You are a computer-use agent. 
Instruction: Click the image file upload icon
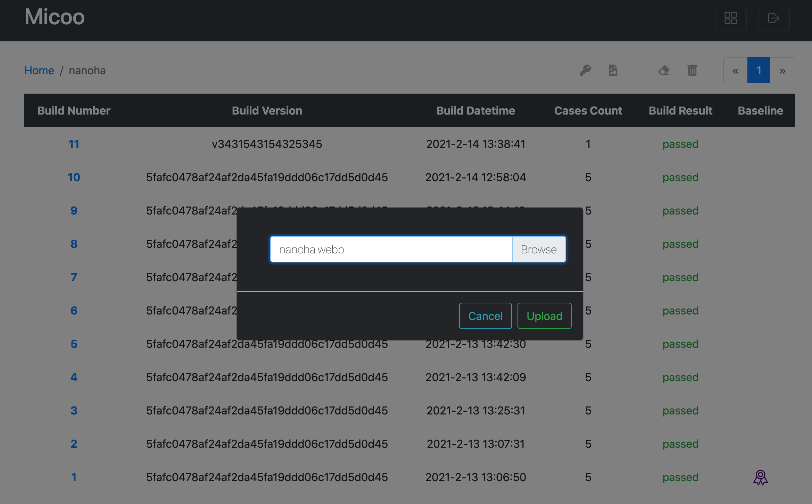click(x=613, y=70)
